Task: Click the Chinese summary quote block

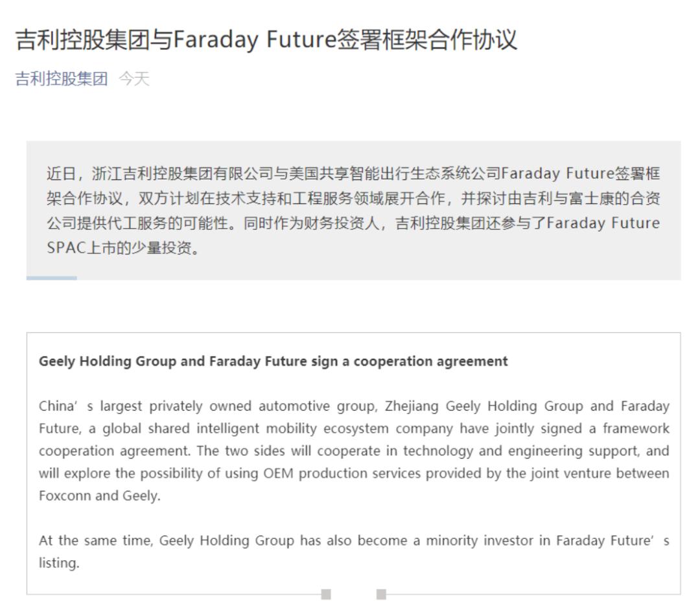Action: pos(354,210)
